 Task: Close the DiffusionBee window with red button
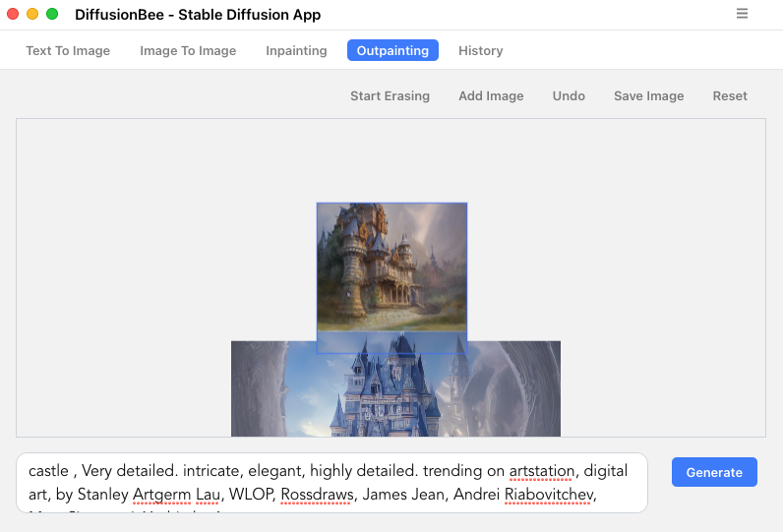click(x=13, y=14)
